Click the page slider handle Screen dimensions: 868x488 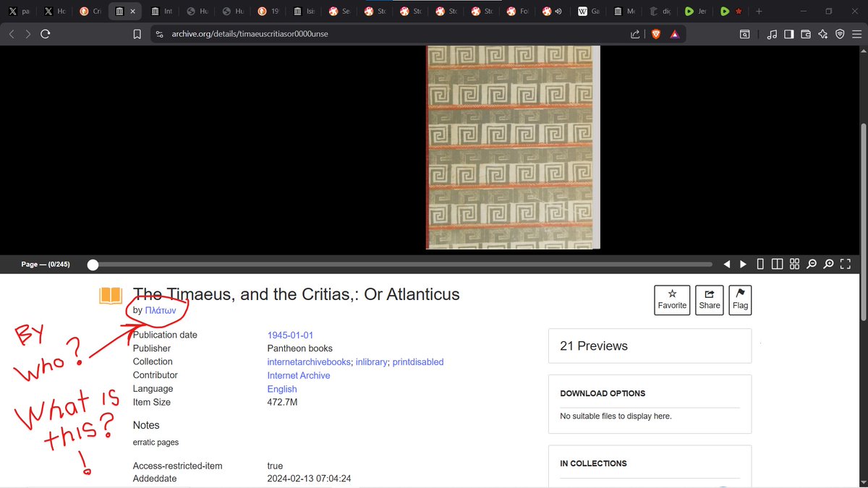click(93, 265)
